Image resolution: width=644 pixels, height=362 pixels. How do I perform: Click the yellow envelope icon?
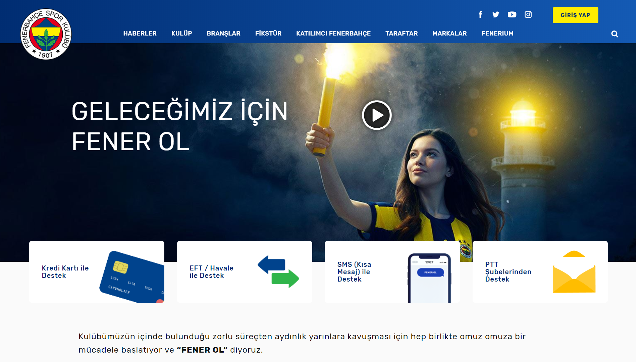click(574, 271)
